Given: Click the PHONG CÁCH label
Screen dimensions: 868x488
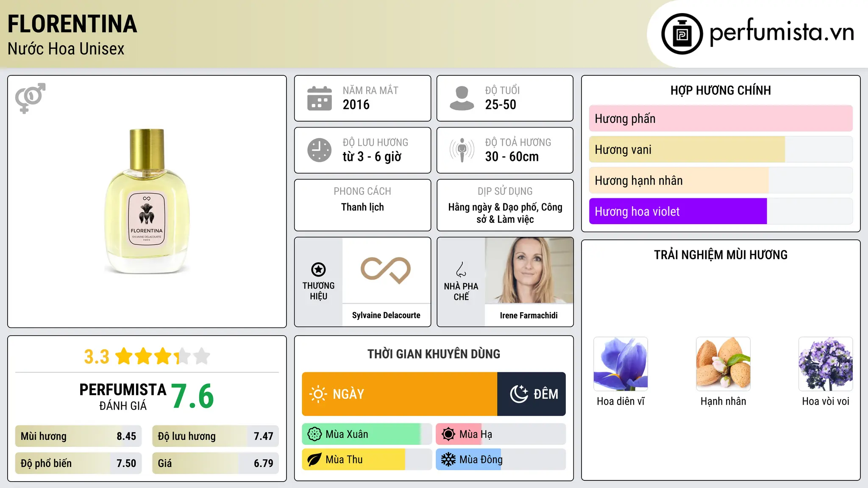Looking at the screenshot, I should point(362,191).
